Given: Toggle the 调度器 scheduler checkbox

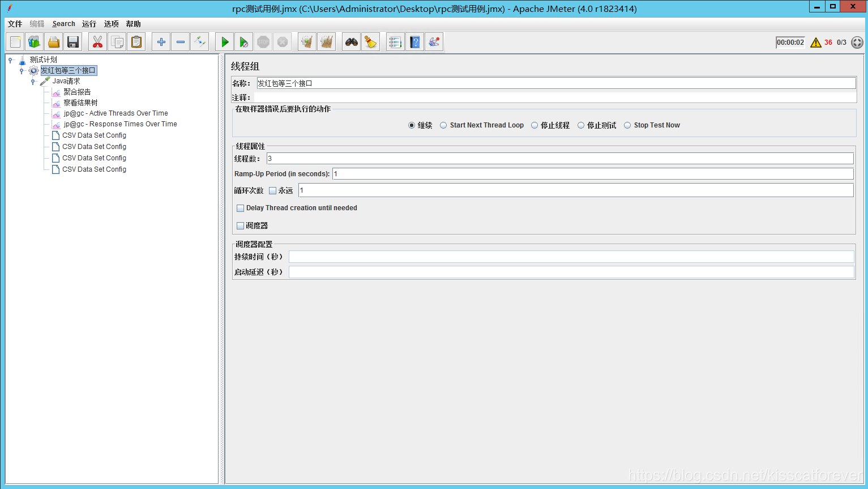Looking at the screenshot, I should pyautogui.click(x=241, y=226).
